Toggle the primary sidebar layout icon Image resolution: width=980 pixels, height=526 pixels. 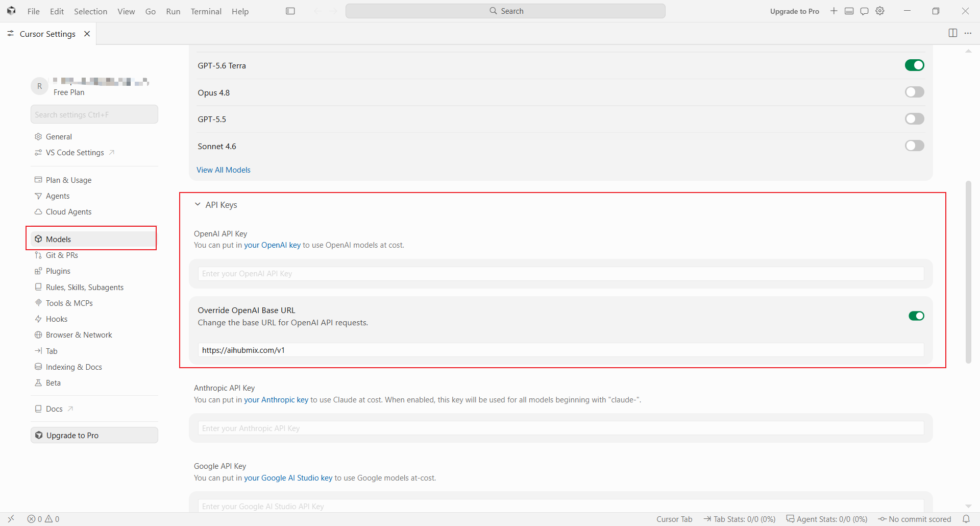(x=290, y=11)
